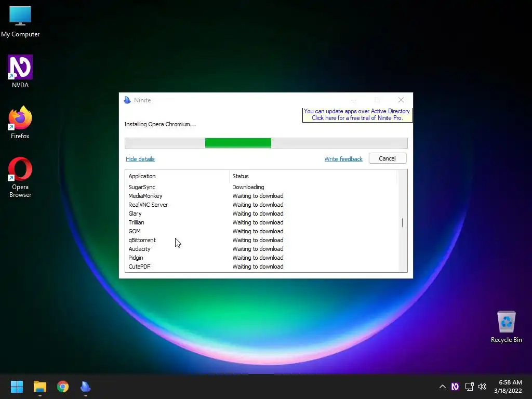Image resolution: width=532 pixels, height=399 pixels.
Task: Select the MediaMonkey row
Action: 261,196
